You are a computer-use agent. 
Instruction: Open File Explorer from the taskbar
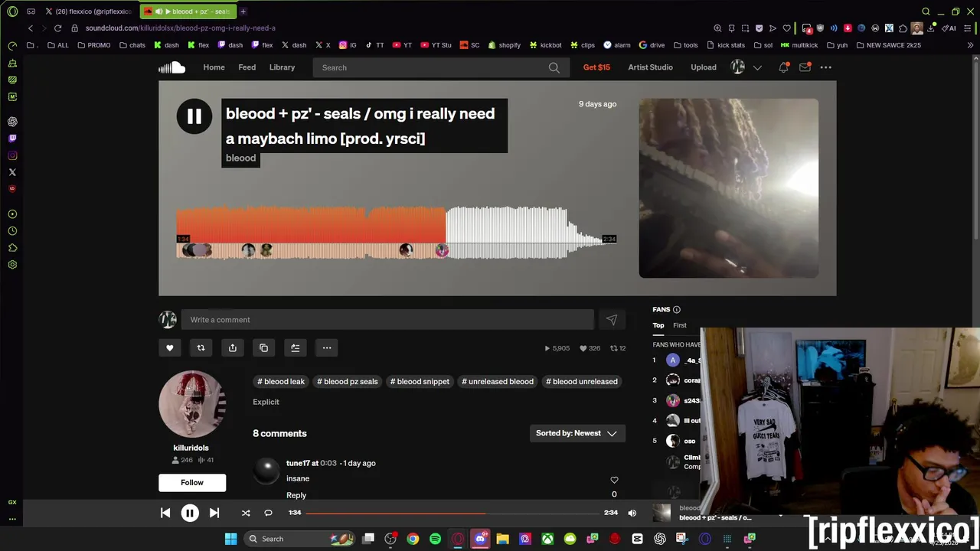point(502,539)
